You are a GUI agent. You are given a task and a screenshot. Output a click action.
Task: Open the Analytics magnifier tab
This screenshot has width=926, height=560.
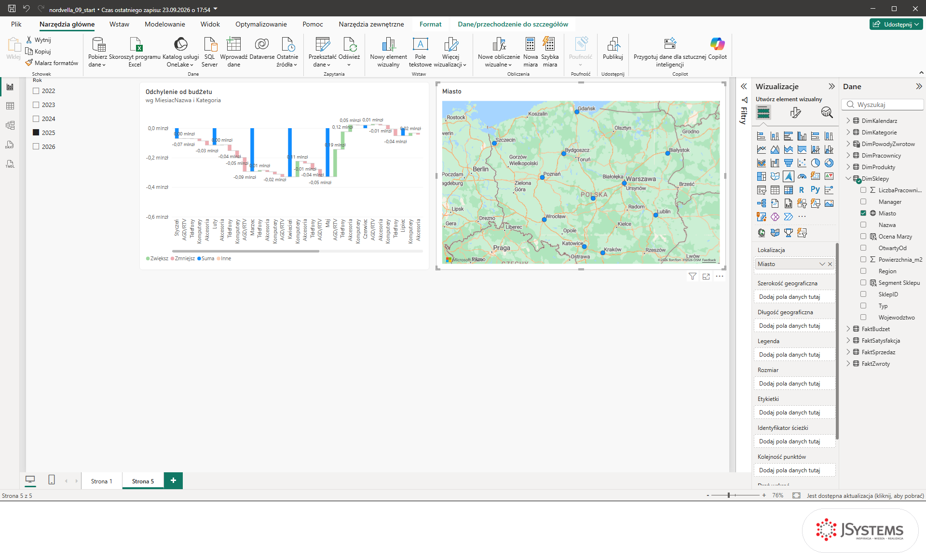(x=827, y=113)
